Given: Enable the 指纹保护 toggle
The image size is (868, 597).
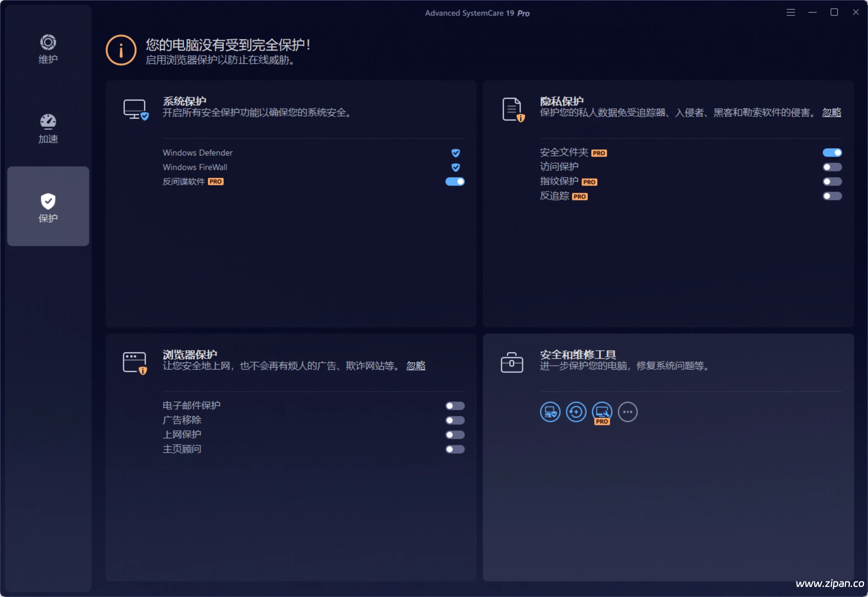Looking at the screenshot, I should (x=832, y=182).
